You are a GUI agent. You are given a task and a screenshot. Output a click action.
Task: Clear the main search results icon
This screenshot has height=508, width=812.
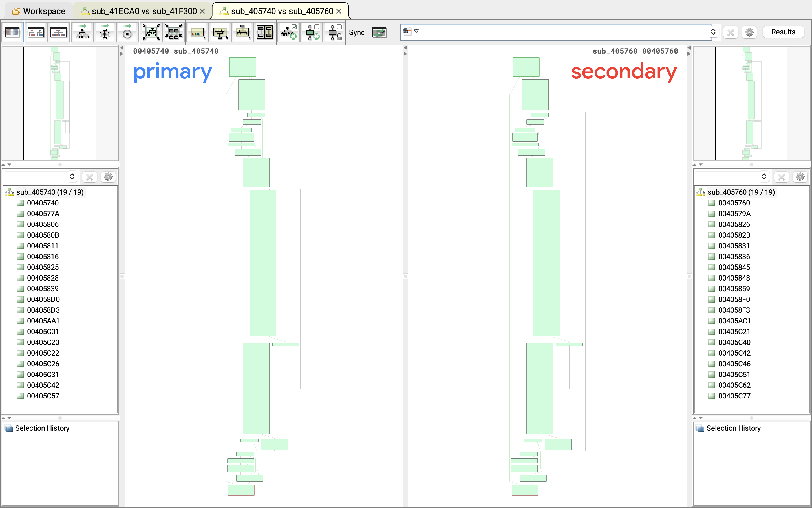(731, 32)
